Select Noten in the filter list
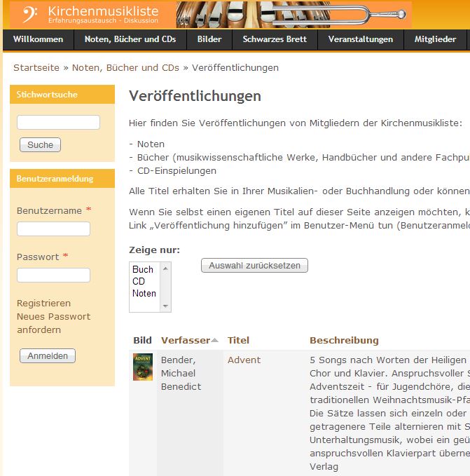Screen dimensions: 470x476 click(x=144, y=294)
